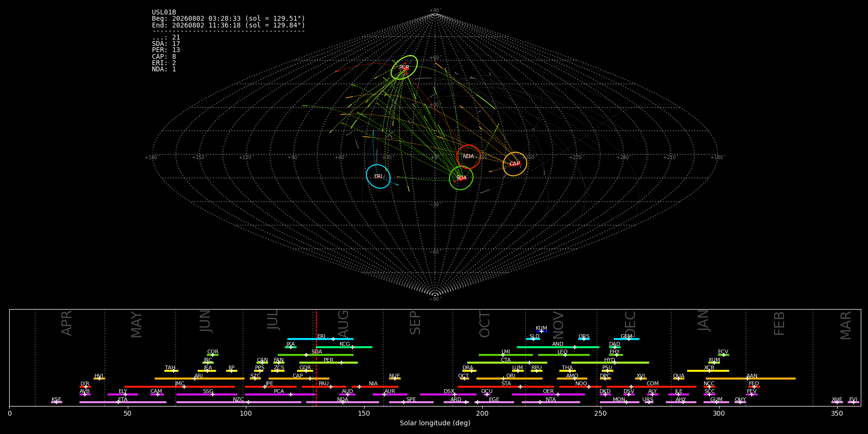
Task: Click the STA red shower bar
Action: [x=506, y=387]
